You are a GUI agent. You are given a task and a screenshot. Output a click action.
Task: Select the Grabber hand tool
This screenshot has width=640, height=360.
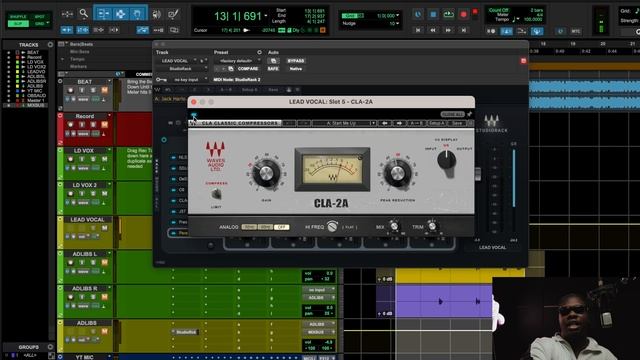137,14
